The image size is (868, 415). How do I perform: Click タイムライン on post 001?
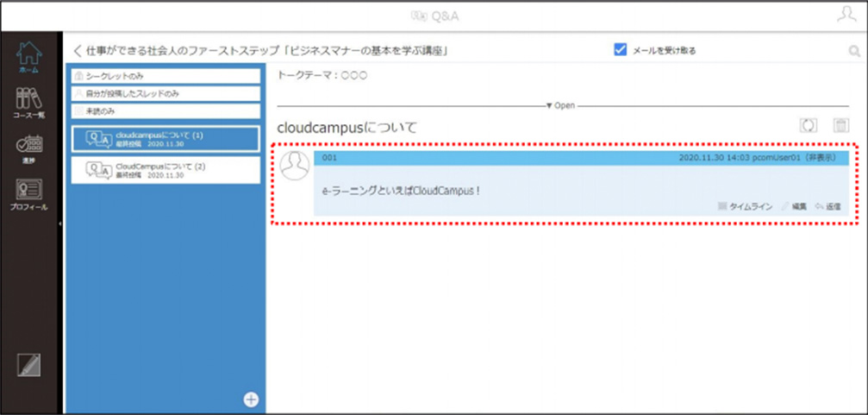pos(745,207)
